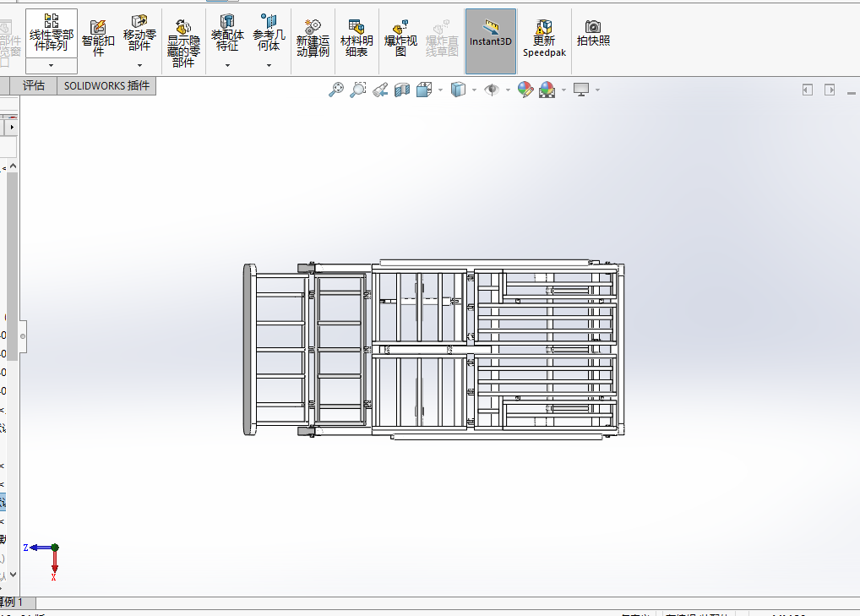
Task: Click the Linear Component Pattern (线性零部件阵列) tool
Action: pos(51,33)
